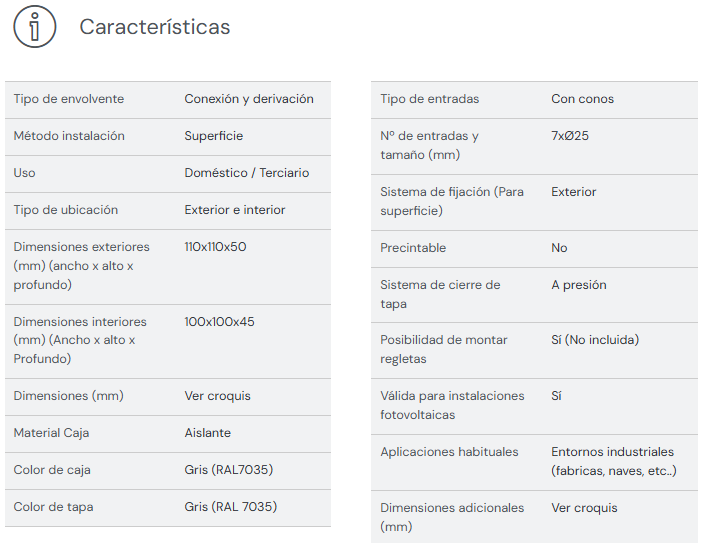Viewport: 704px width, 543px height.
Task: Click the Gris (RAL7035) box color value
Action: (229, 470)
